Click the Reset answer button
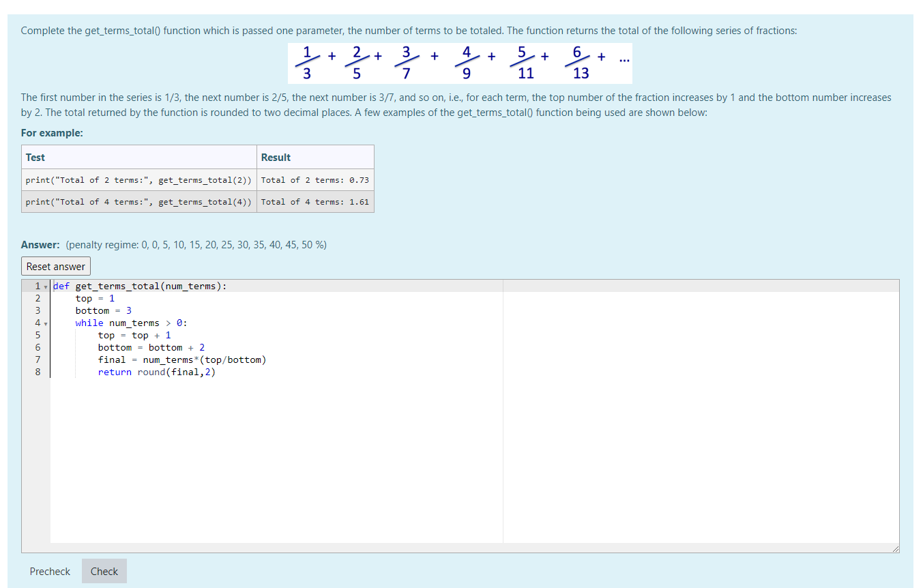The height and width of the screenshot is (588, 923). (x=56, y=266)
